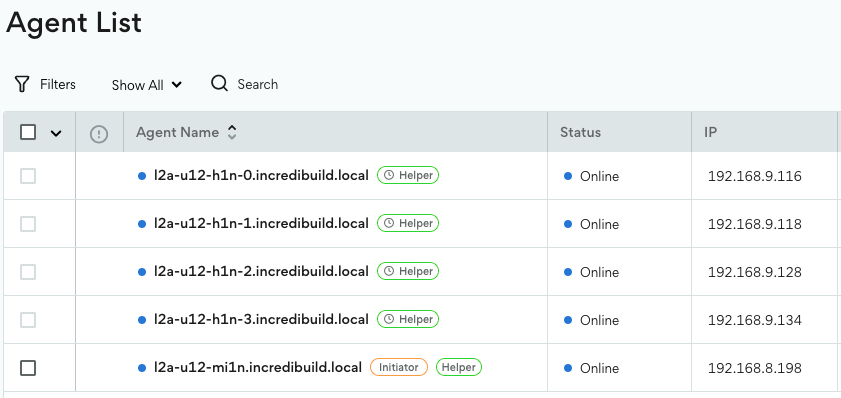Click the IP column header
This screenshot has width=841, height=398.
click(x=710, y=132)
